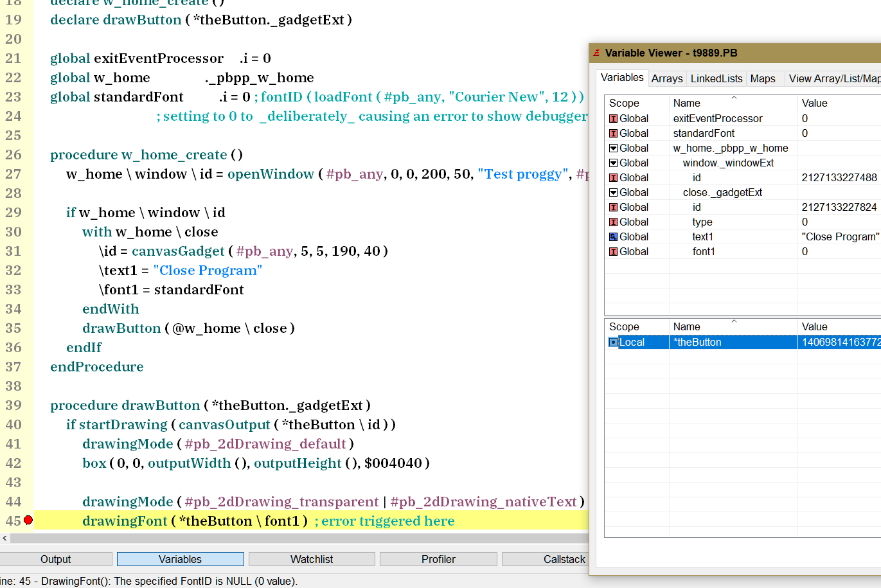Click the value 2127133227824
The width and height of the screenshot is (881, 588).
coord(839,207)
